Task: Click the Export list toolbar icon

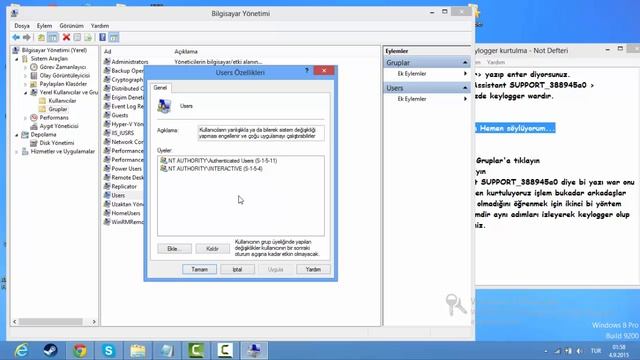Action: coord(88,38)
